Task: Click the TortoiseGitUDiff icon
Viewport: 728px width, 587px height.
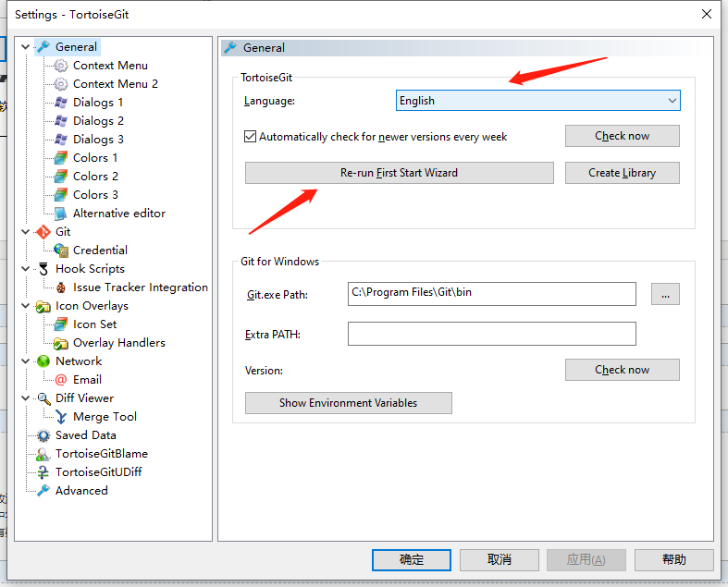Action: coord(43,472)
